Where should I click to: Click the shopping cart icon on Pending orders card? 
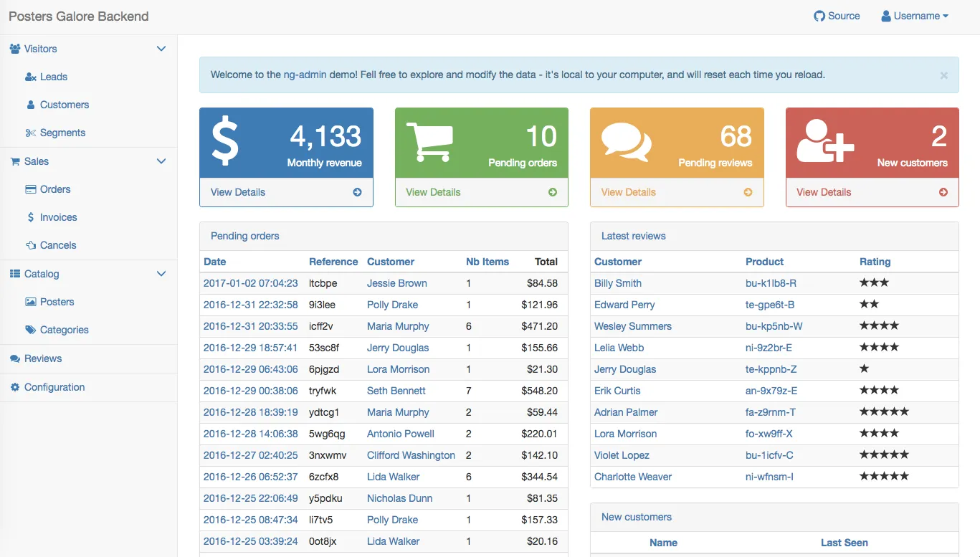(x=429, y=142)
